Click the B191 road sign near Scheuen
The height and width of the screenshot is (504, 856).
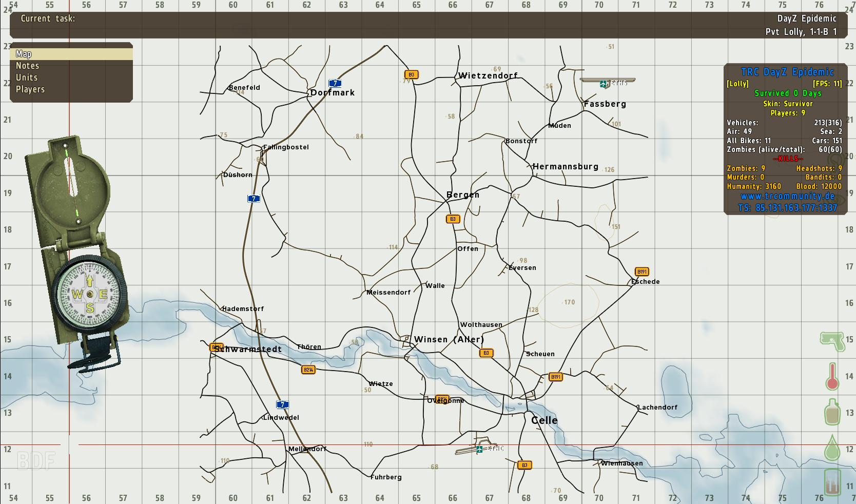click(555, 377)
